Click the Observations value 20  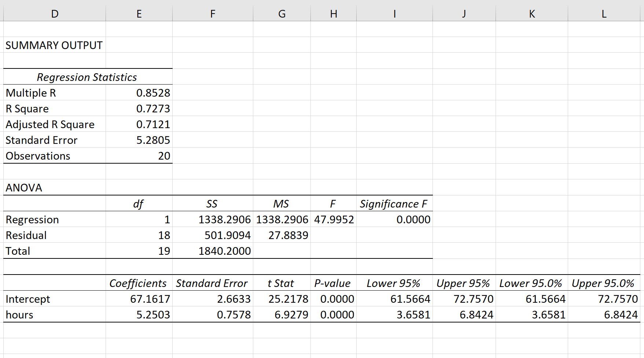[164, 156]
